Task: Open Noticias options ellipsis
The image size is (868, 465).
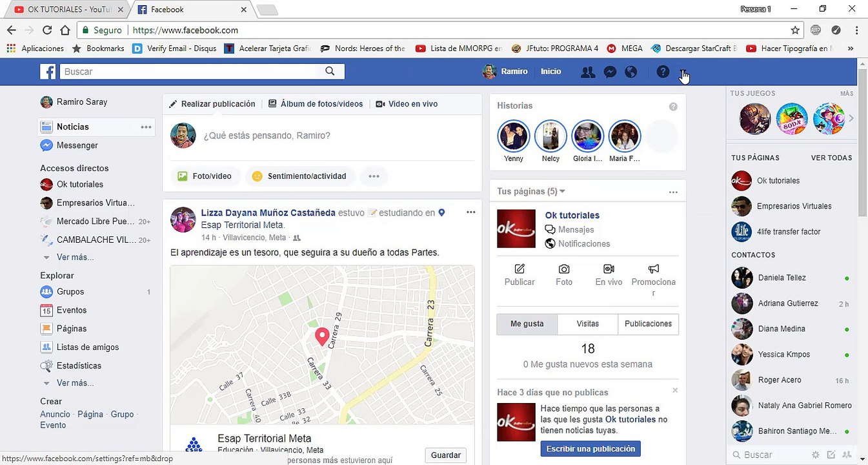Action: (146, 127)
